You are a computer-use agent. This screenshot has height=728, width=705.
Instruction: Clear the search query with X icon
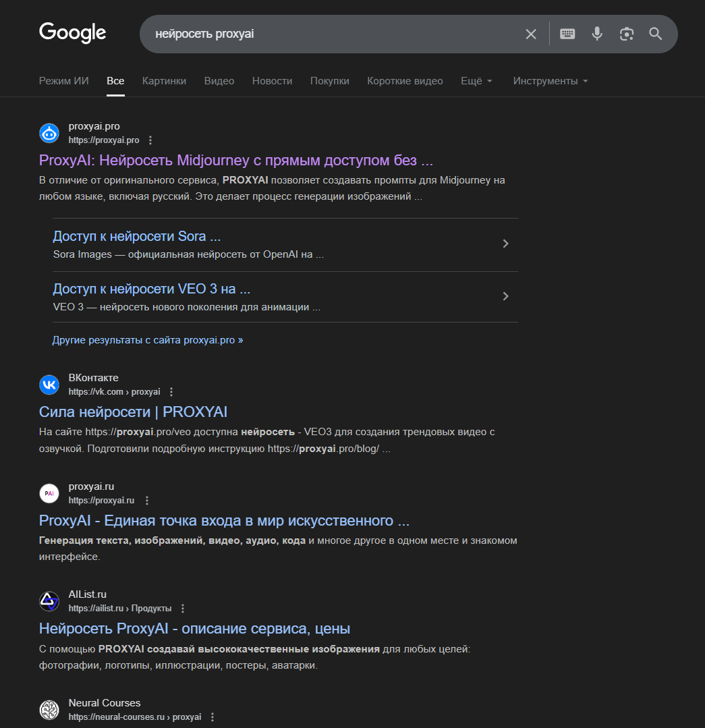point(531,34)
